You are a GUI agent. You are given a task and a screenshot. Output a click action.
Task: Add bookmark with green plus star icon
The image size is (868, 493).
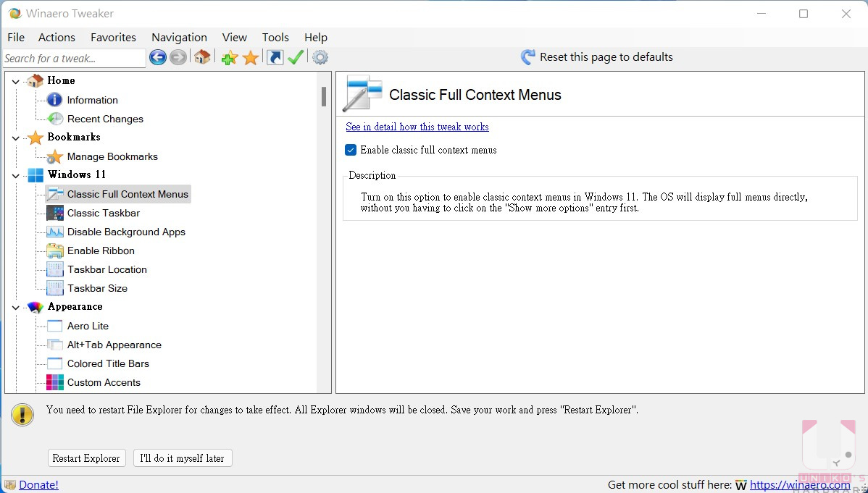coord(229,57)
